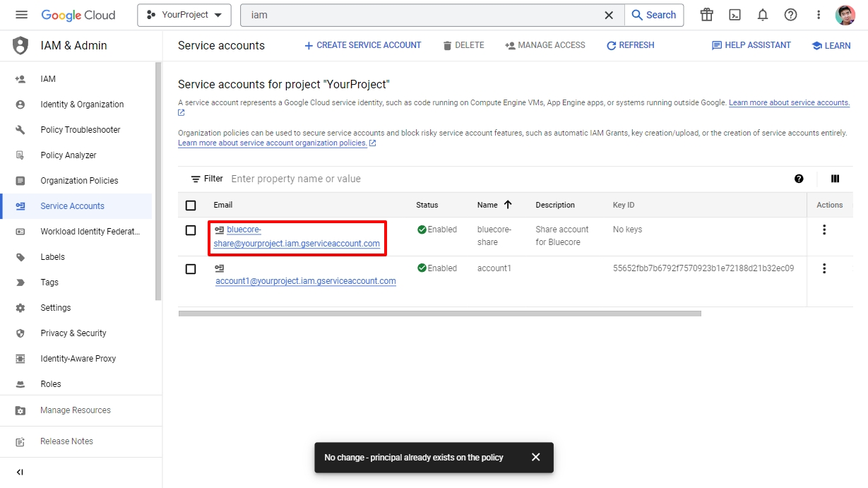Screen dimensions: 868x488
Task: Click the gift free trial icon
Action: pyautogui.click(x=706, y=15)
